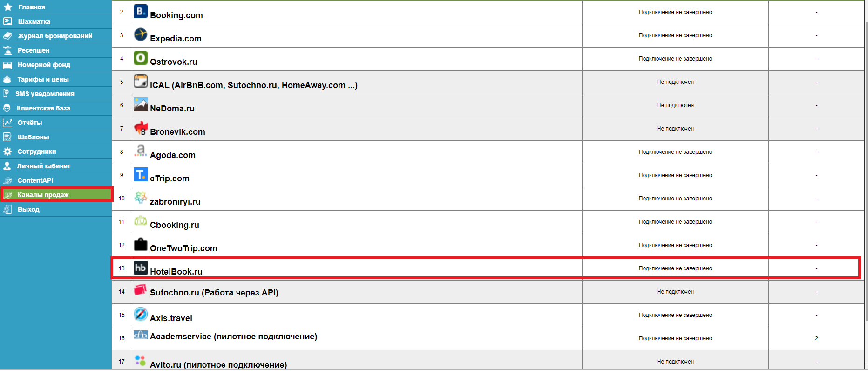
Task: Select the HotelBook.ru channel
Action: tap(176, 272)
